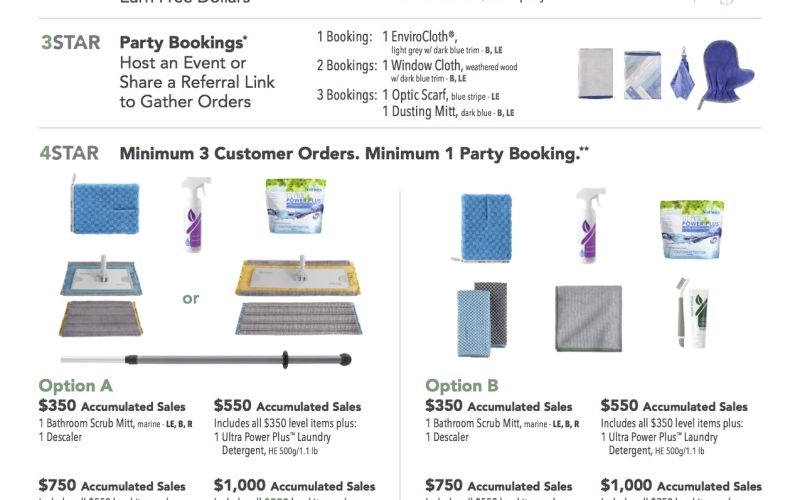Click the blue striped Window Cloth image

click(x=642, y=75)
